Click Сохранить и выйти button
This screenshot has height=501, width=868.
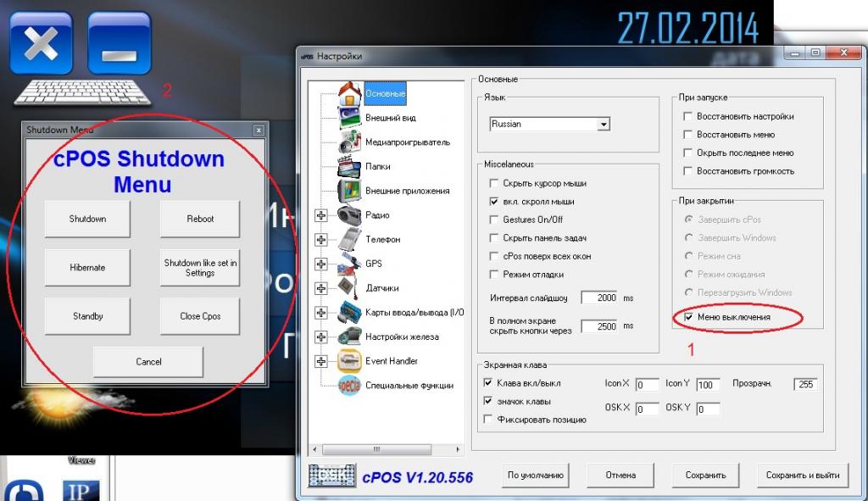pyautogui.click(x=803, y=475)
